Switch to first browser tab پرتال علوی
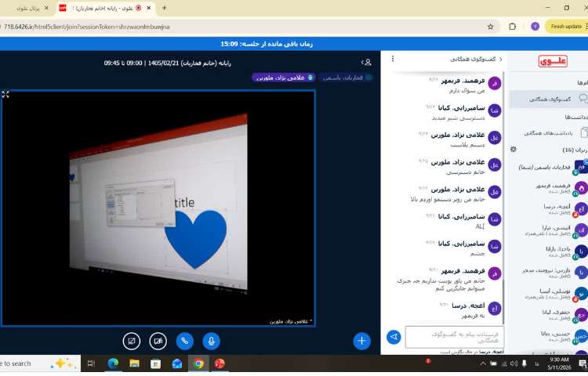This screenshot has height=376, width=588. (27, 9)
